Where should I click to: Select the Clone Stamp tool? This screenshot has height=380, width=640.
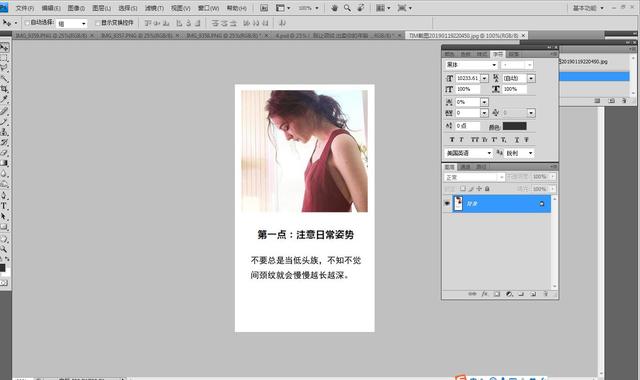pyautogui.click(x=4, y=132)
